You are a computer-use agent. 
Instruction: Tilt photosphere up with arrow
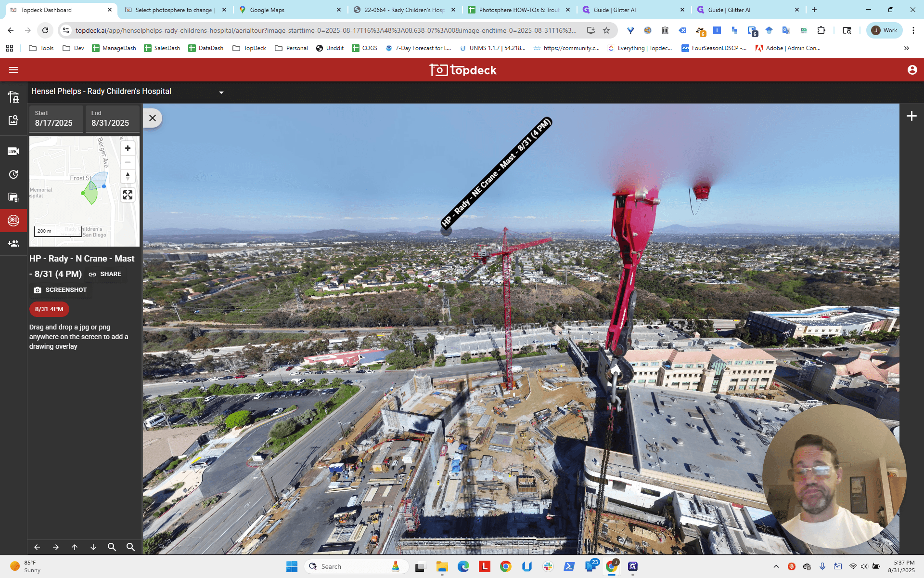pos(75,547)
